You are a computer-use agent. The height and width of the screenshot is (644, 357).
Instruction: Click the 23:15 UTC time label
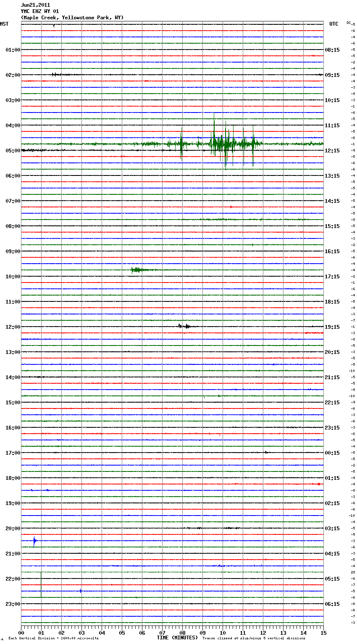click(332, 428)
